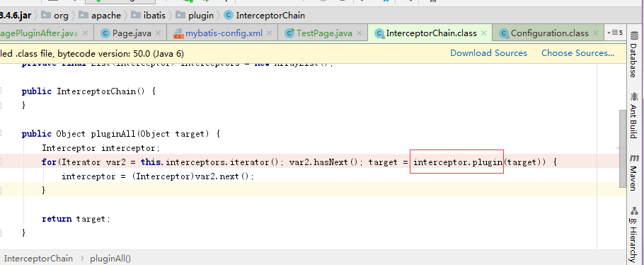Image resolution: width=644 pixels, height=265 pixels.
Task: Click 'interceptor.plugin' call in for loop
Action: 459,162
